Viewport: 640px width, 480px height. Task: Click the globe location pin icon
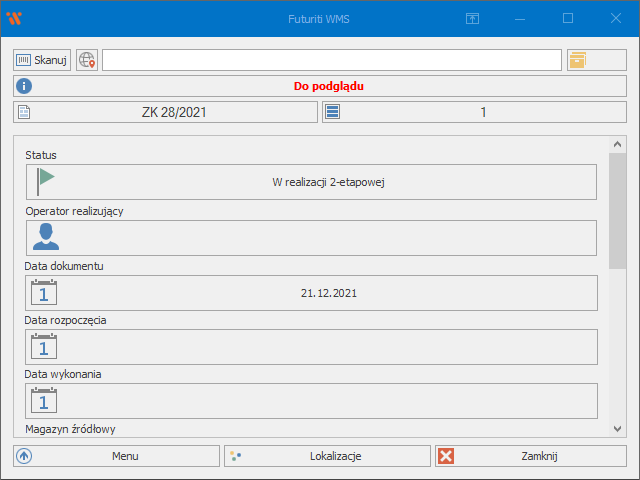87,60
